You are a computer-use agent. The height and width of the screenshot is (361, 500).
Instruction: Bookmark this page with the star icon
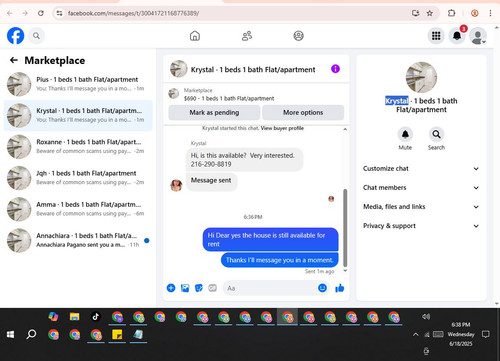point(430,13)
